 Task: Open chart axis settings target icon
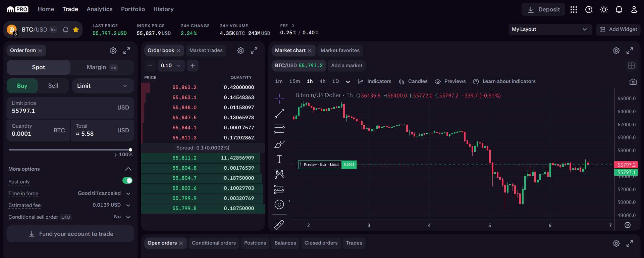[x=628, y=225]
